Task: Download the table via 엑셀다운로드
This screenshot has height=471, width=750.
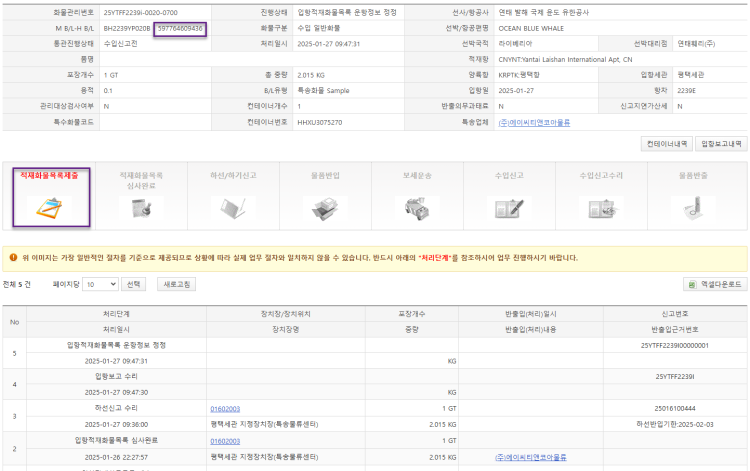Action: [x=713, y=285]
